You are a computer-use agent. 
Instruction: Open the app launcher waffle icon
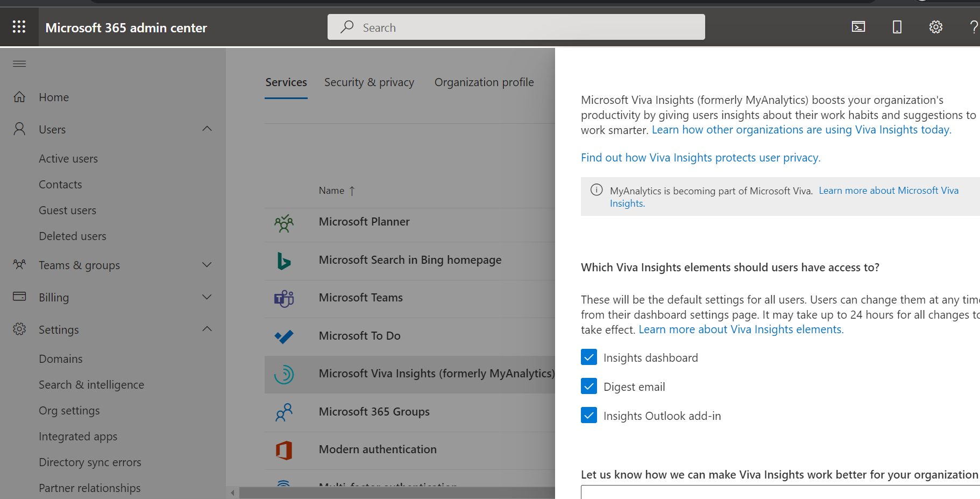click(19, 27)
